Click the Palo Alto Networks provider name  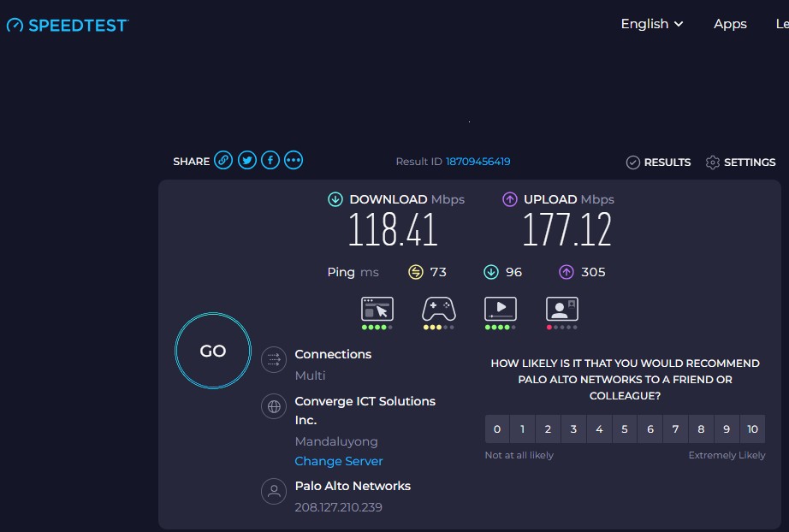353,486
